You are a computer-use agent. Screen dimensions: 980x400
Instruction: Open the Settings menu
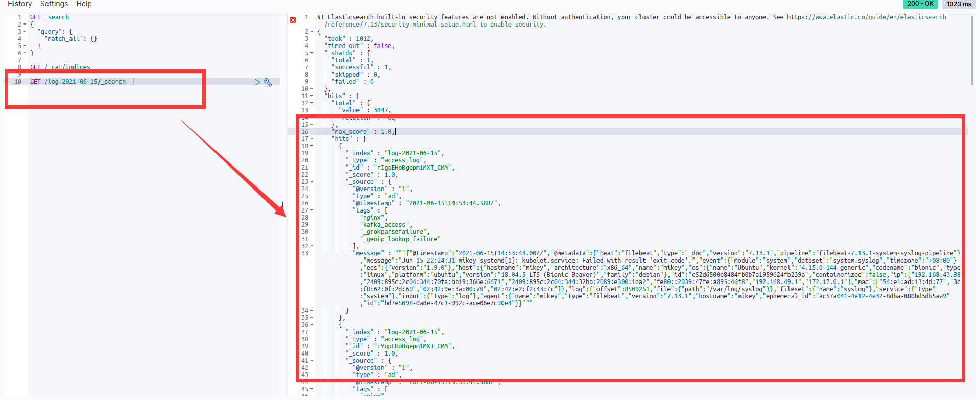54,4
